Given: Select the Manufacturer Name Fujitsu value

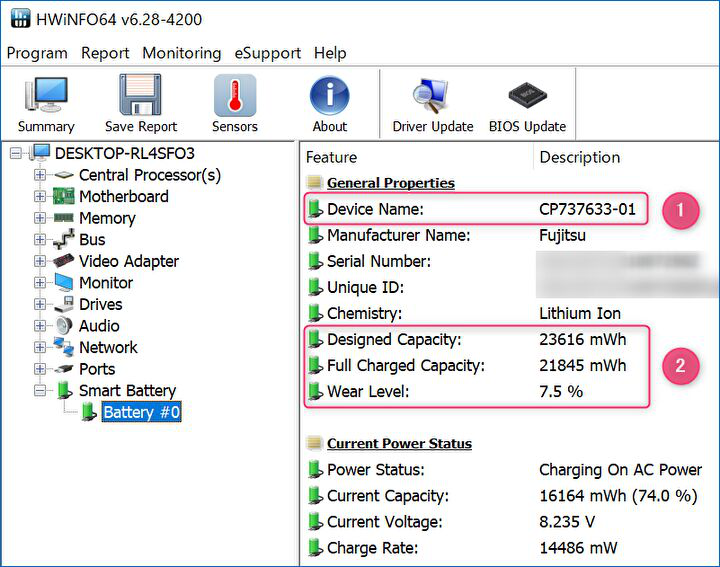Looking at the screenshot, I should 562,235.
